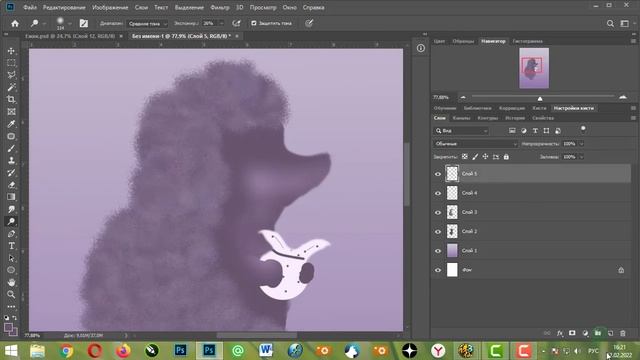This screenshot has width=640, height=360.
Task: Select the Dodge tool in the toolbar
Action: pos(11,221)
